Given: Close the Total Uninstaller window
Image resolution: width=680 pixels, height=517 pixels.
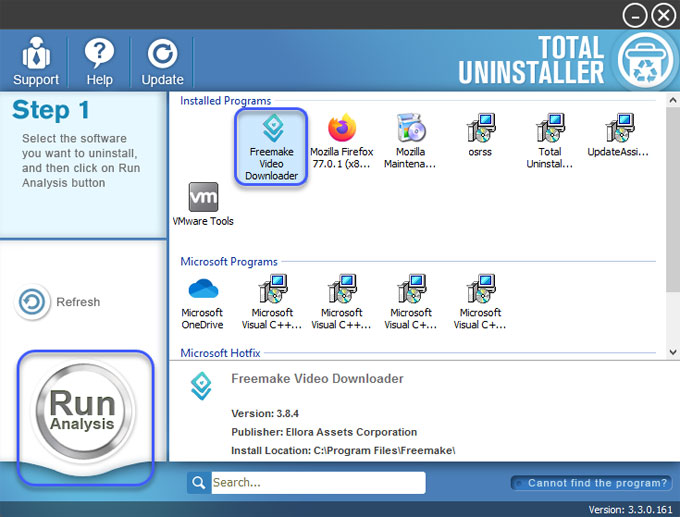Looking at the screenshot, I should (x=664, y=16).
